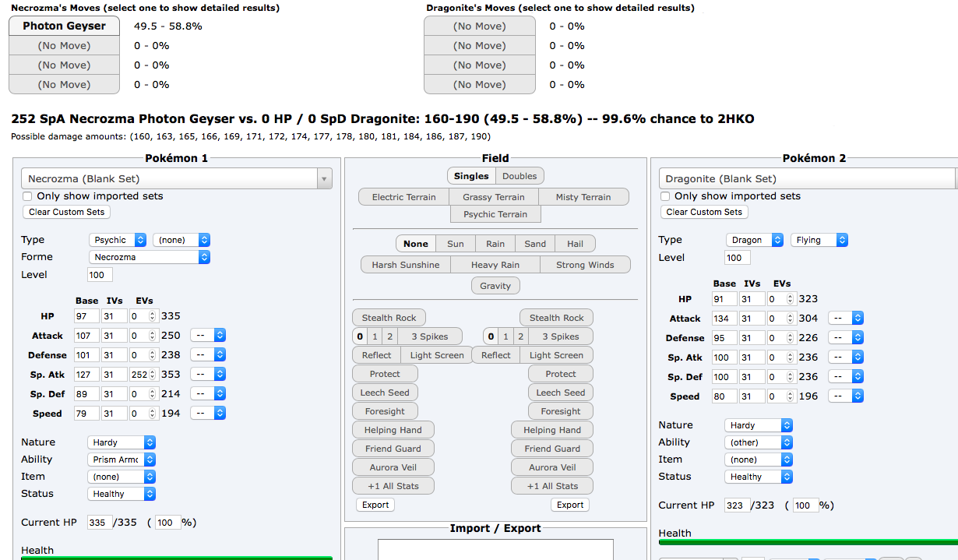Click Dragonite's Level input field

pyautogui.click(x=737, y=258)
